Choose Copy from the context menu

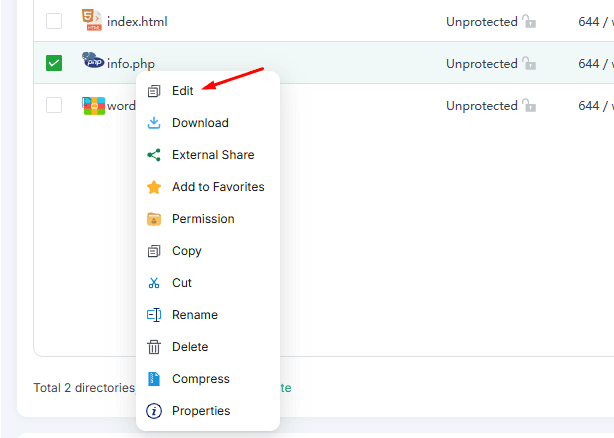186,251
